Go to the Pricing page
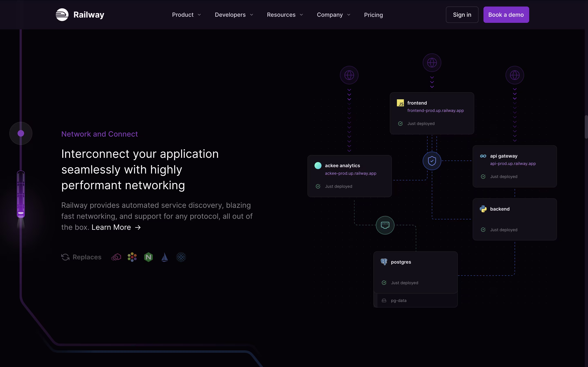 (x=373, y=15)
